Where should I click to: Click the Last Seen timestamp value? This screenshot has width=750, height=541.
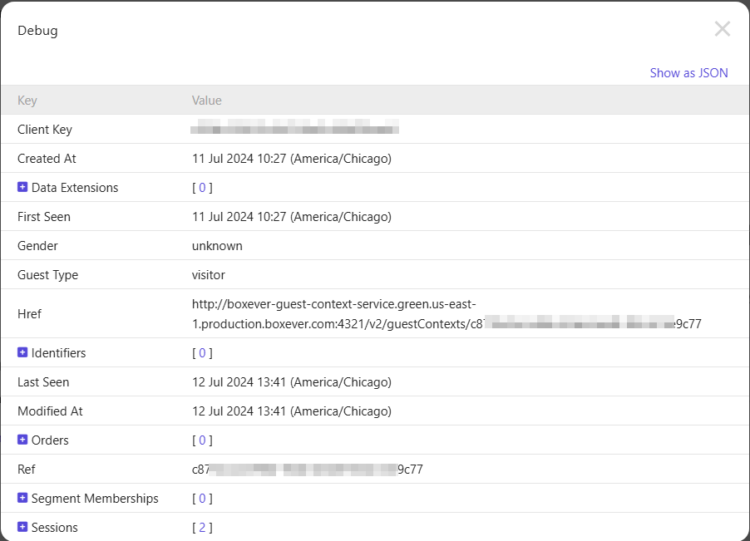(291, 382)
